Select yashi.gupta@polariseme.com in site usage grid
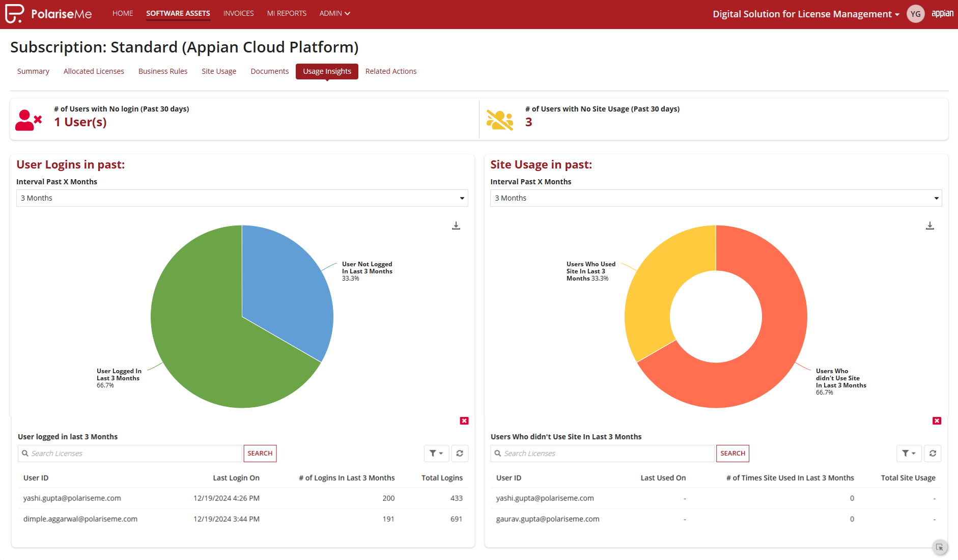The width and height of the screenshot is (958, 560). pyautogui.click(x=545, y=498)
